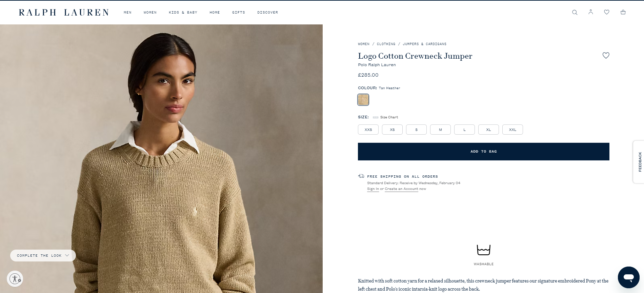Save jumper to wishlist heart
644x293 pixels.
606,55
